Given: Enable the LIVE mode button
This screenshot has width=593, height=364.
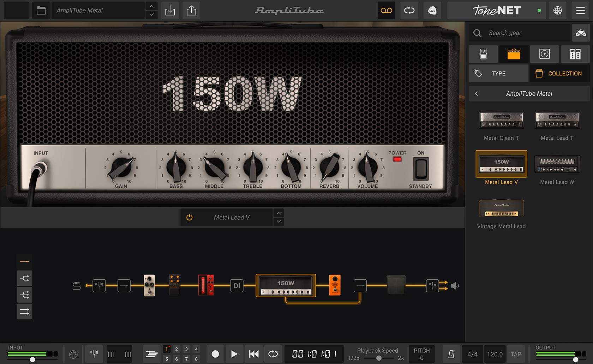Looking at the screenshot, I should (432, 11).
